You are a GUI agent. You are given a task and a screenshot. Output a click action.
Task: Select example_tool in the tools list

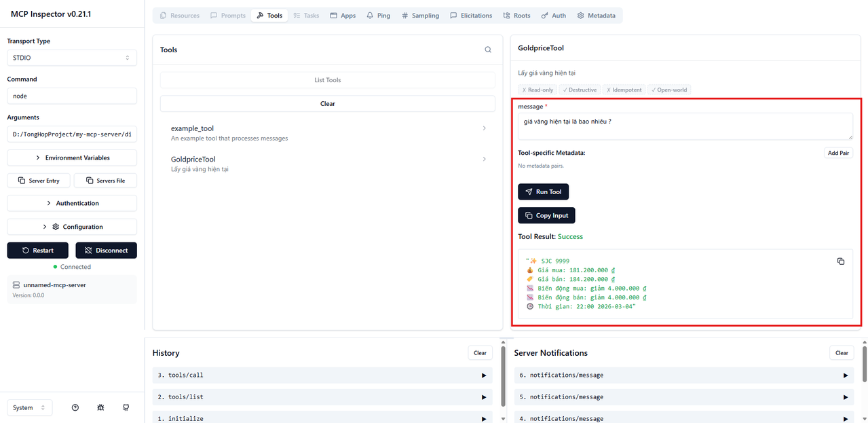click(x=328, y=132)
